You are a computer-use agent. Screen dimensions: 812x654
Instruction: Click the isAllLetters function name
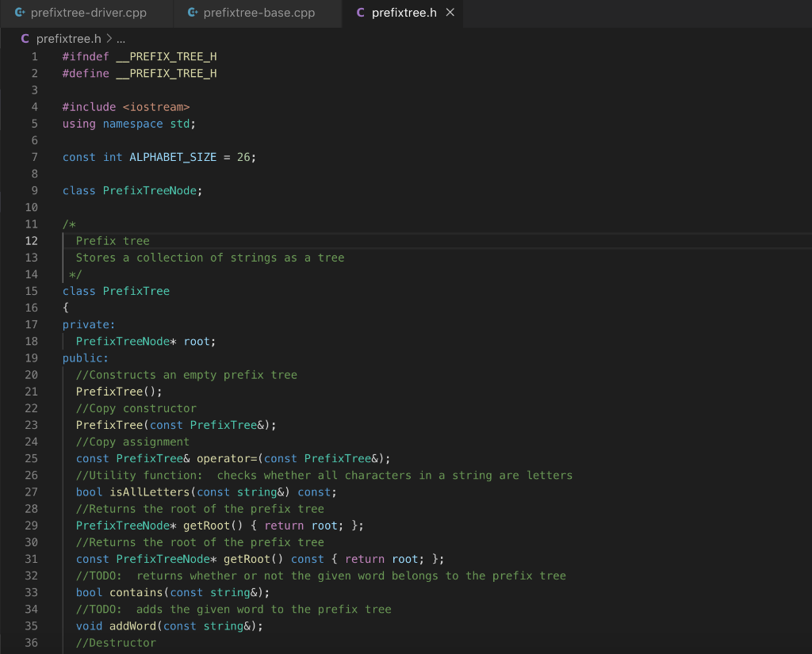(149, 492)
